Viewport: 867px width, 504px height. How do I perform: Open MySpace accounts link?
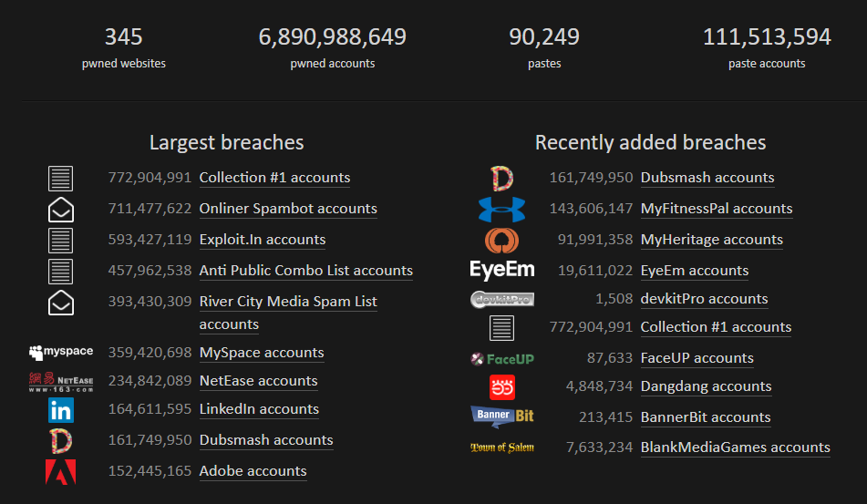(x=262, y=353)
